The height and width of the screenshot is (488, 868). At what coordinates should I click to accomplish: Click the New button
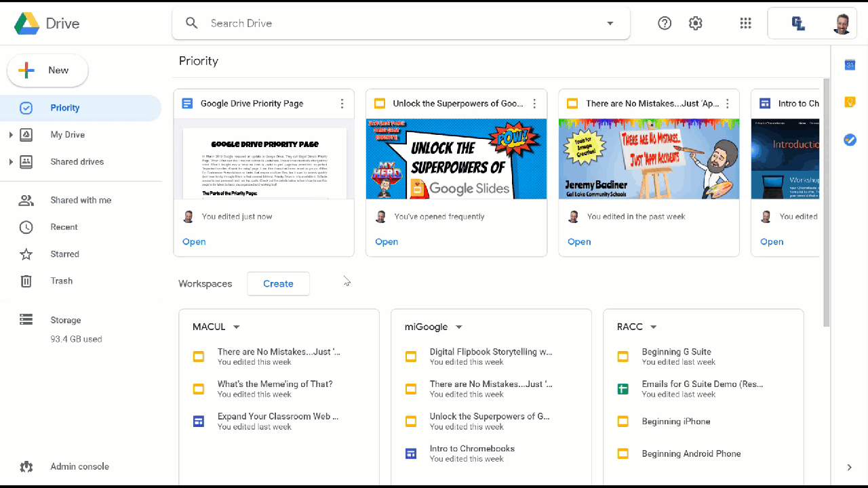click(47, 70)
